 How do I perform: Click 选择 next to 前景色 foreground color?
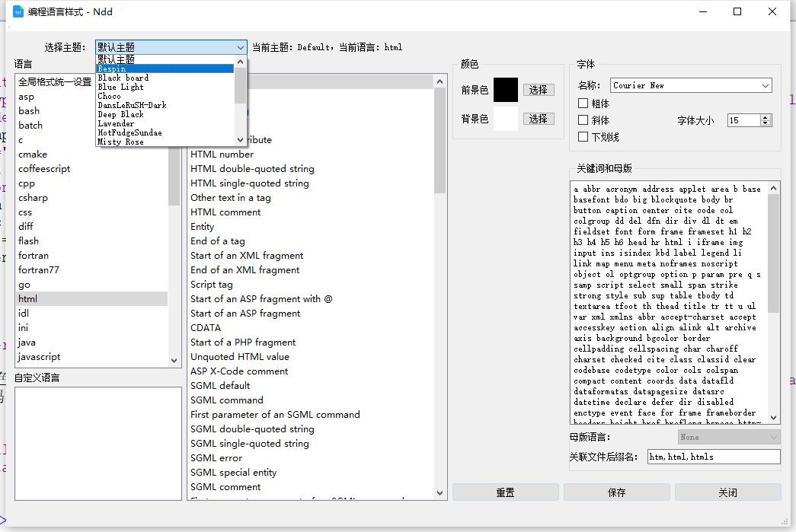[538, 89]
